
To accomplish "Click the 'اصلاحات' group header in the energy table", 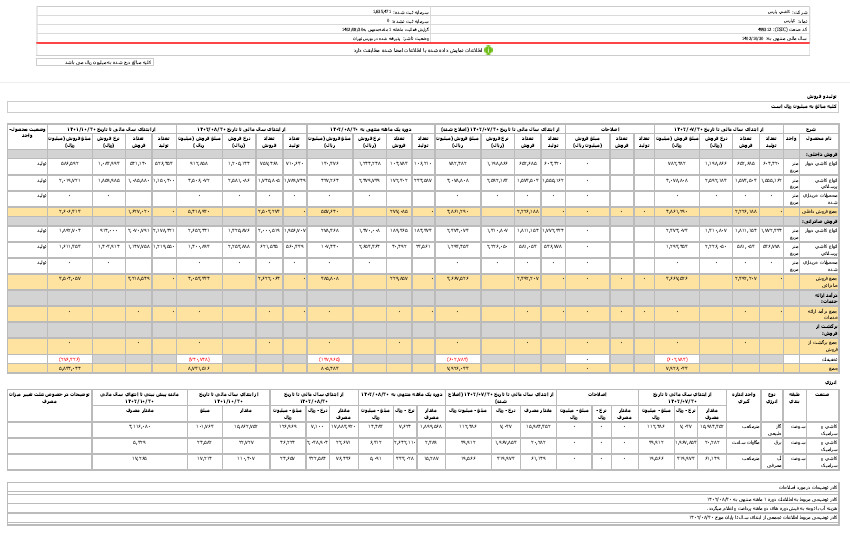I will [596, 395].
